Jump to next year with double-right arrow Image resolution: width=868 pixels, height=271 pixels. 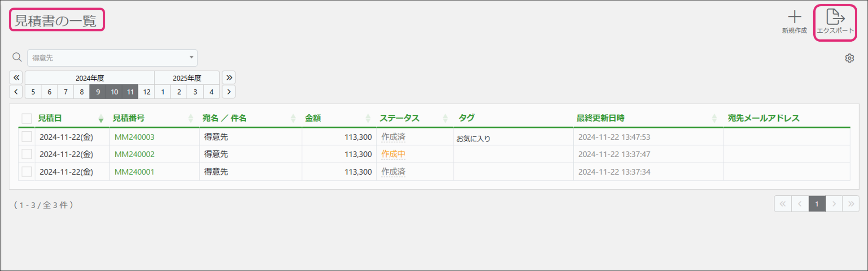coord(229,77)
